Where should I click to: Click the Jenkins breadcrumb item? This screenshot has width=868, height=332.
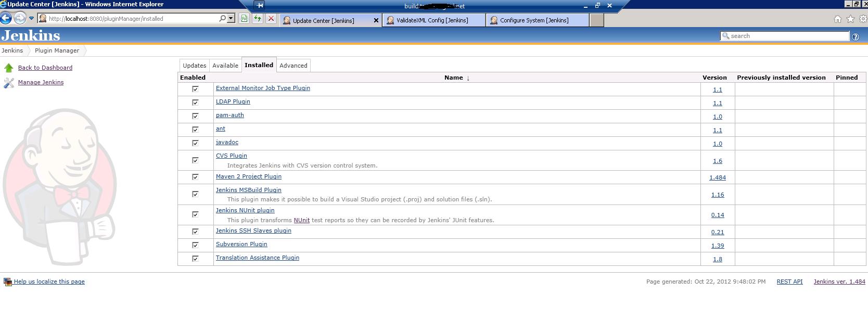point(12,50)
